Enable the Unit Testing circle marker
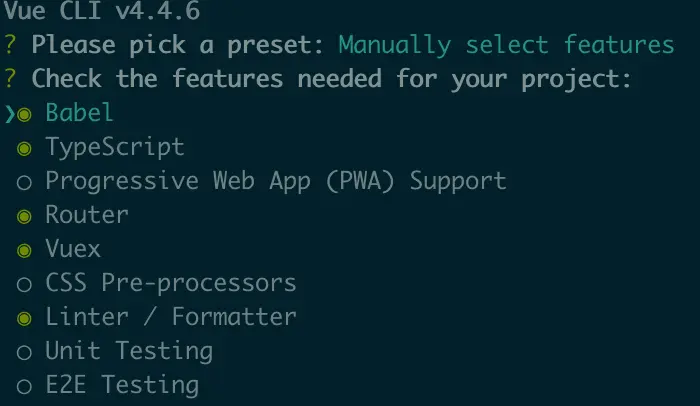This screenshot has width=700, height=406. (x=25, y=352)
